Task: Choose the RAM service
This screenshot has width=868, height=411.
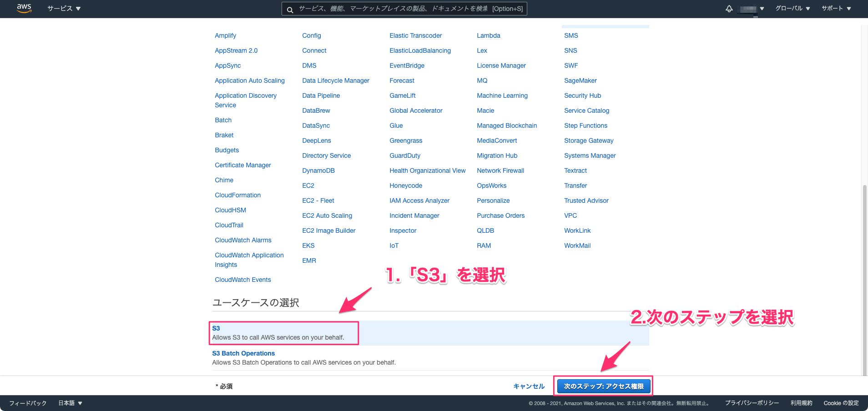Action: point(484,246)
